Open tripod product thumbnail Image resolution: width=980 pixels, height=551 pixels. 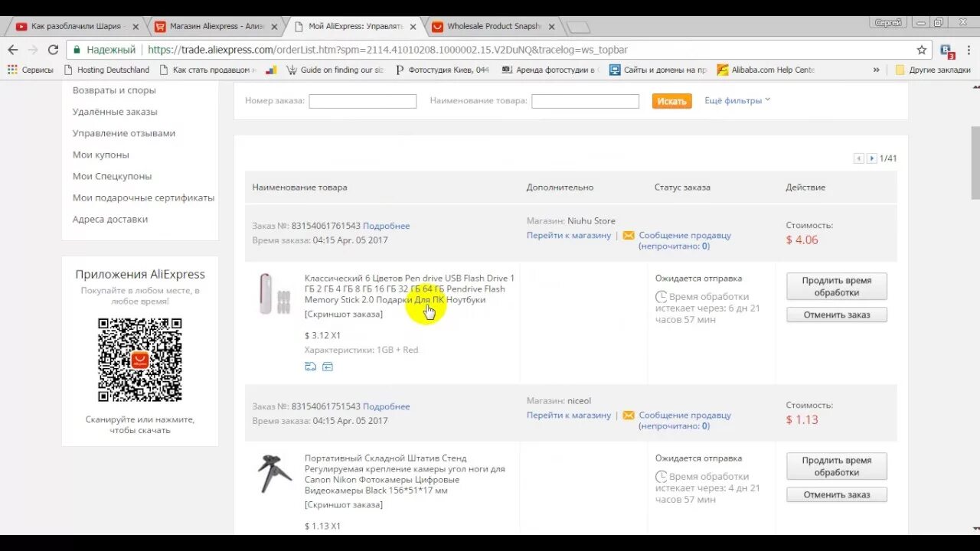click(x=274, y=474)
